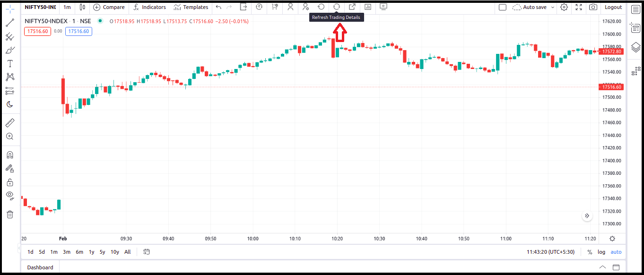644x275 pixels.
Task: Select the All time range
Action: click(128, 252)
